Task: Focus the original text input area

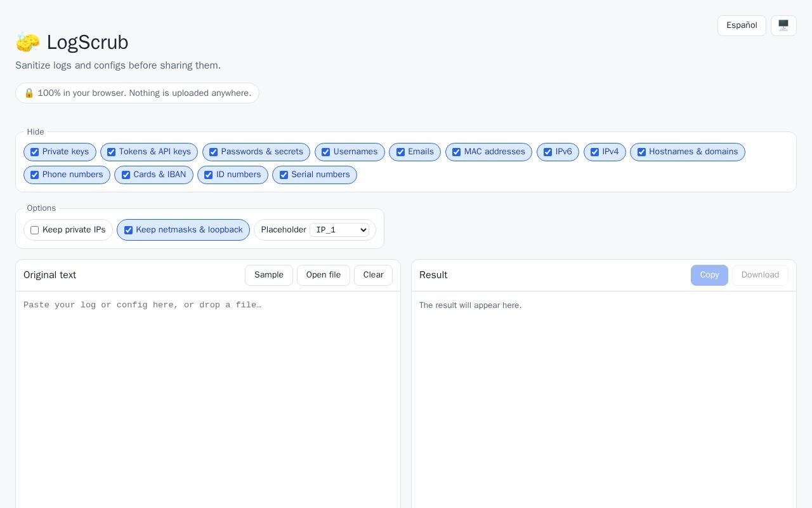Action: (x=208, y=400)
